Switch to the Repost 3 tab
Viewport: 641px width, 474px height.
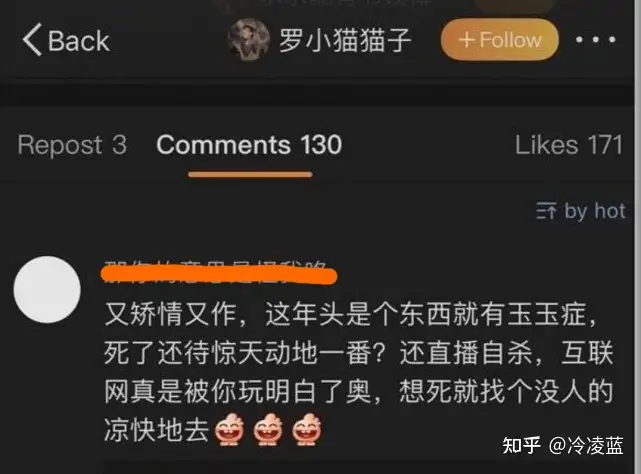click(x=72, y=145)
